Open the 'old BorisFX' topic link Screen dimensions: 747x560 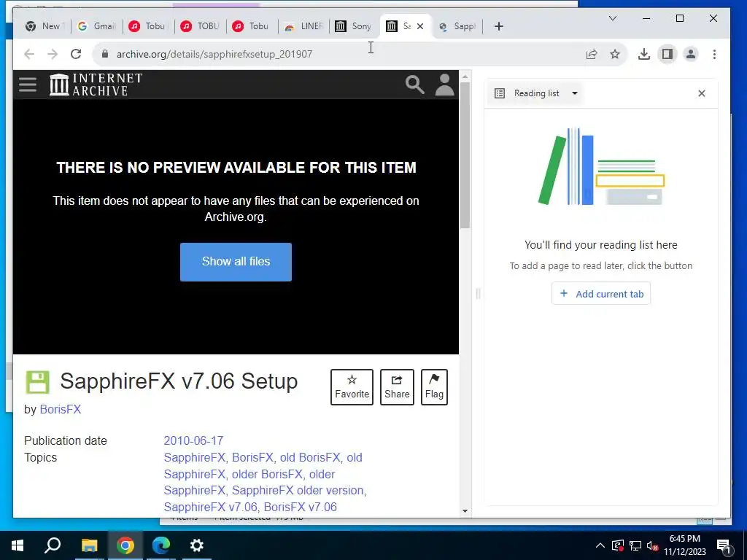[310, 457]
